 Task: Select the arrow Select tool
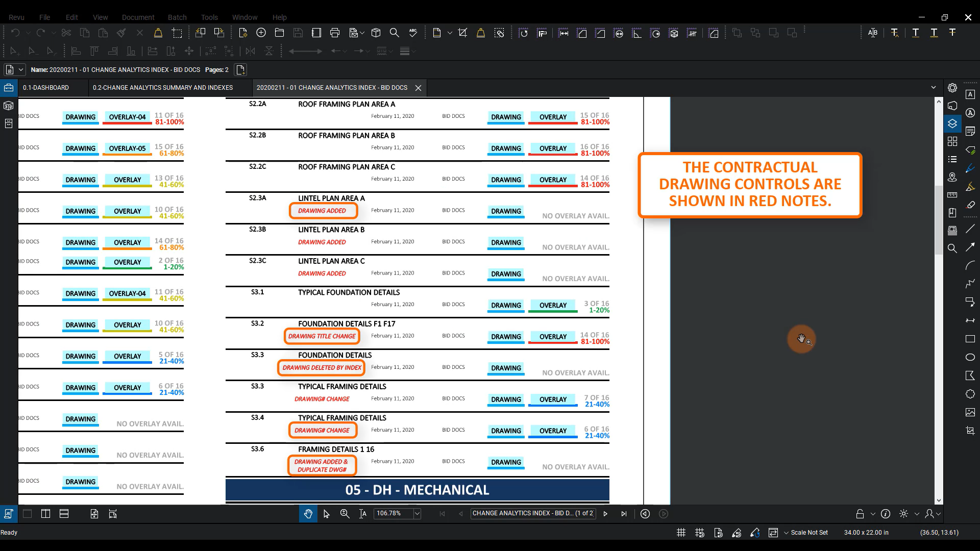click(x=327, y=514)
